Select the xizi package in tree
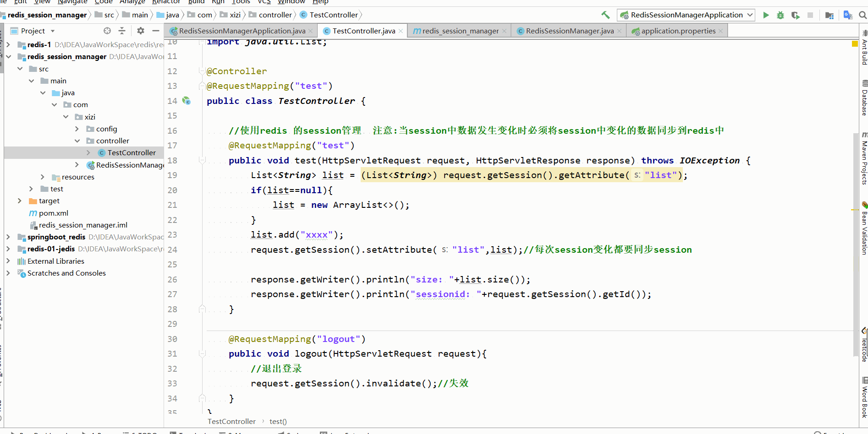Viewport: 868px width, 434px height. [x=85, y=117]
